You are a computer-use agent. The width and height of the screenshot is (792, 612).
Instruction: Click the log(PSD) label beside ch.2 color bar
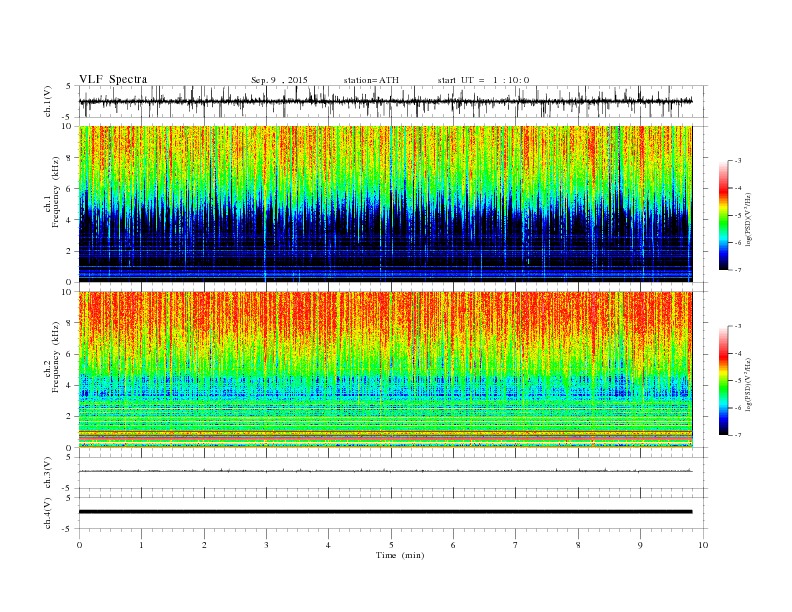(x=748, y=384)
